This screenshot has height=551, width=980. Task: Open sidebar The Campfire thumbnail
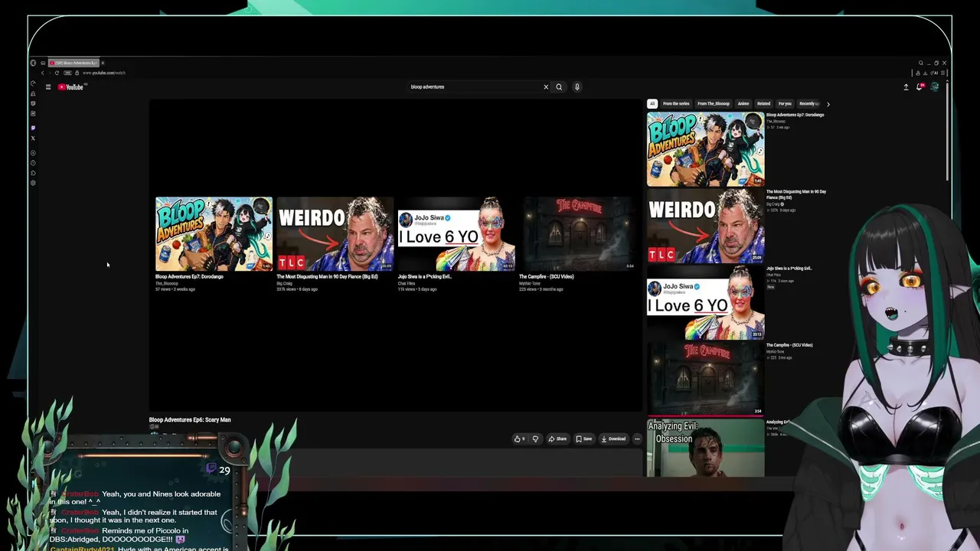[705, 379]
